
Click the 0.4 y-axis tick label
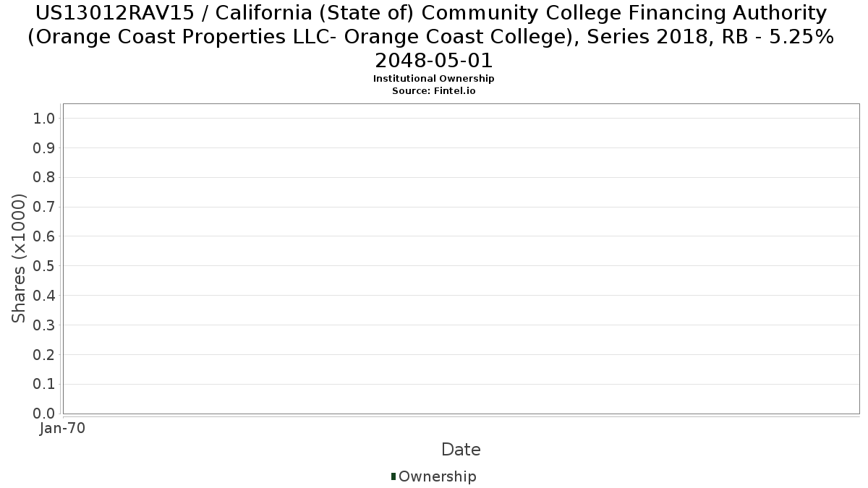point(44,296)
